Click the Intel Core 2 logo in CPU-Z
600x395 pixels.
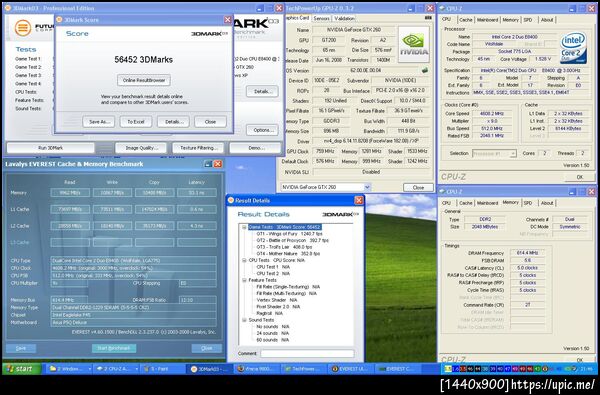pos(574,48)
